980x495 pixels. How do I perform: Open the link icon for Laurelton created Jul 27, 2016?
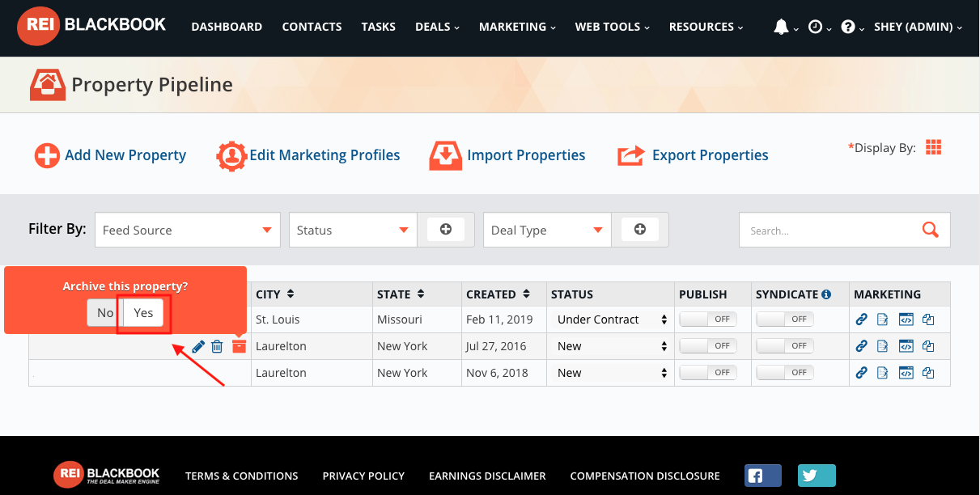[862, 346]
